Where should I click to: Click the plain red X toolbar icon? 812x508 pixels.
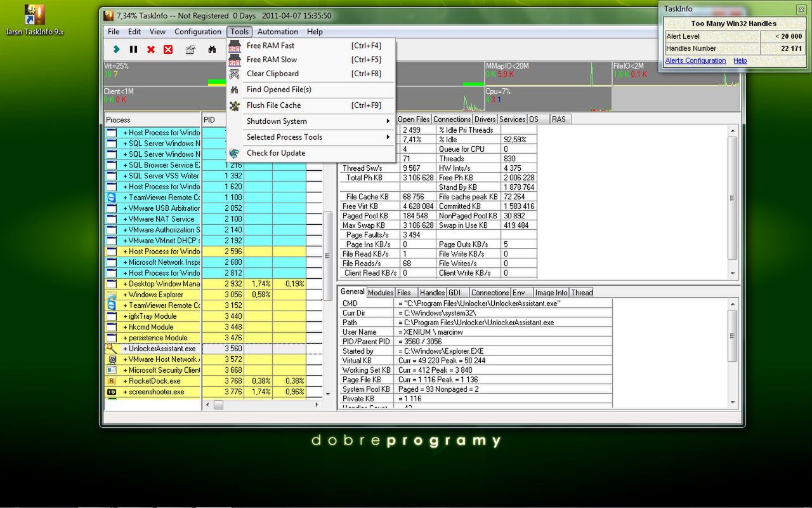[x=151, y=49]
